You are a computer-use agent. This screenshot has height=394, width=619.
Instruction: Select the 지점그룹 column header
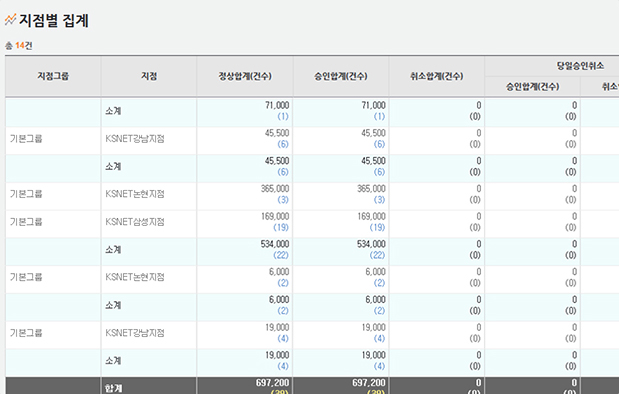tap(53, 76)
